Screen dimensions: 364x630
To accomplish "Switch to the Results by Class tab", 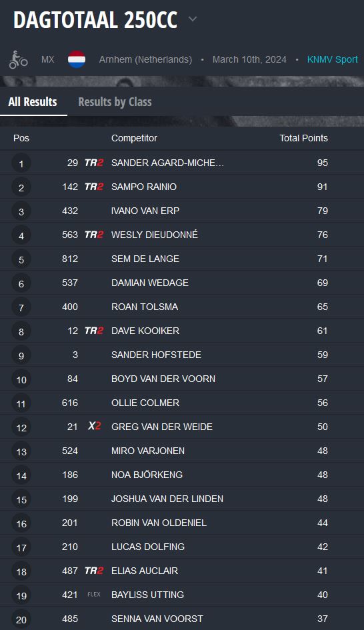I will tap(115, 101).
